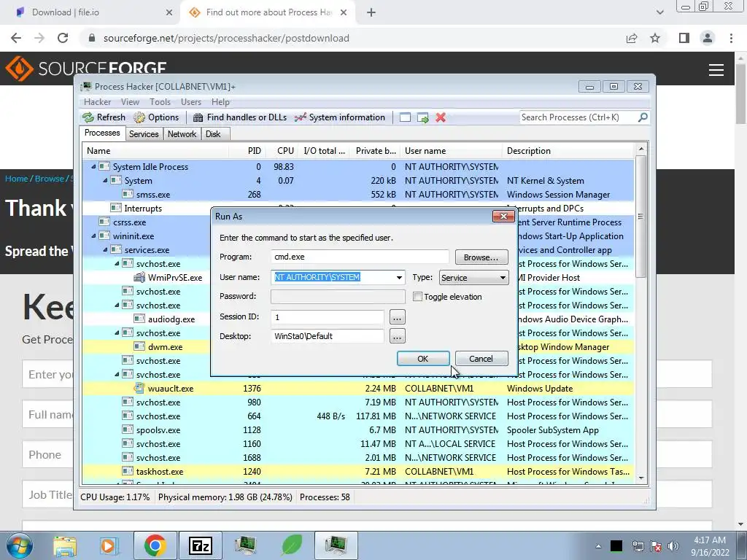Select the spoolsv.exe process row
The image size is (747, 560).
click(x=358, y=430)
